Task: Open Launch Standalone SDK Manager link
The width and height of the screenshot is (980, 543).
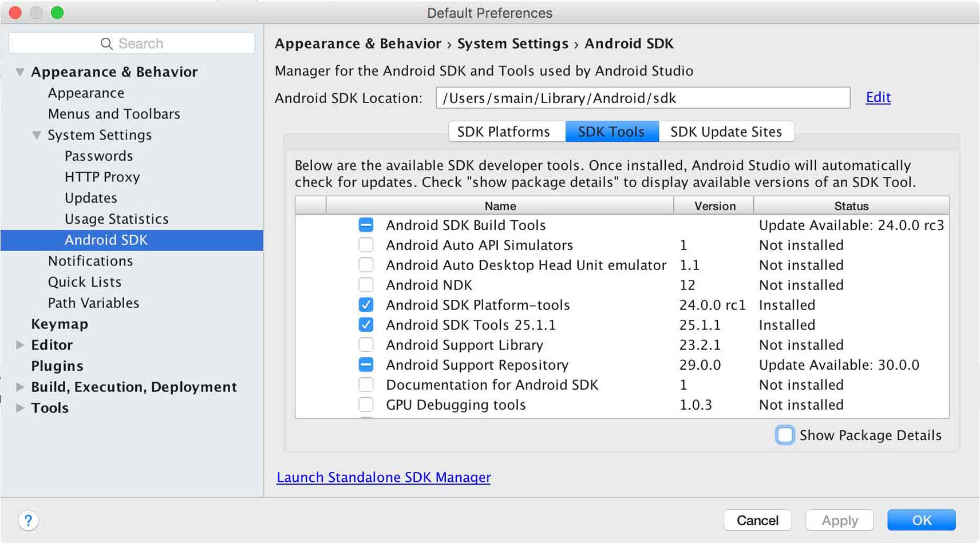Action: [384, 477]
